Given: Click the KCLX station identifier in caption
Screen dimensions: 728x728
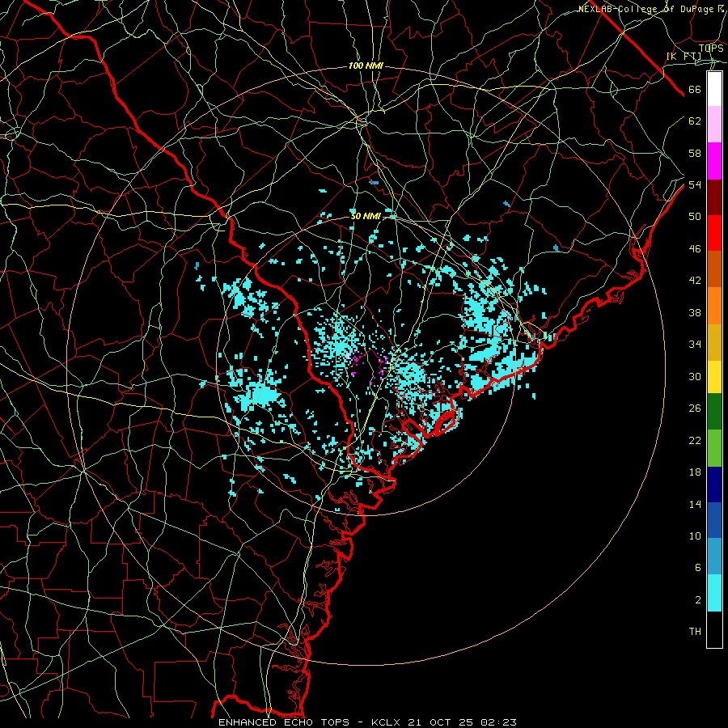Looking at the screenshot, I should point(387,722).
